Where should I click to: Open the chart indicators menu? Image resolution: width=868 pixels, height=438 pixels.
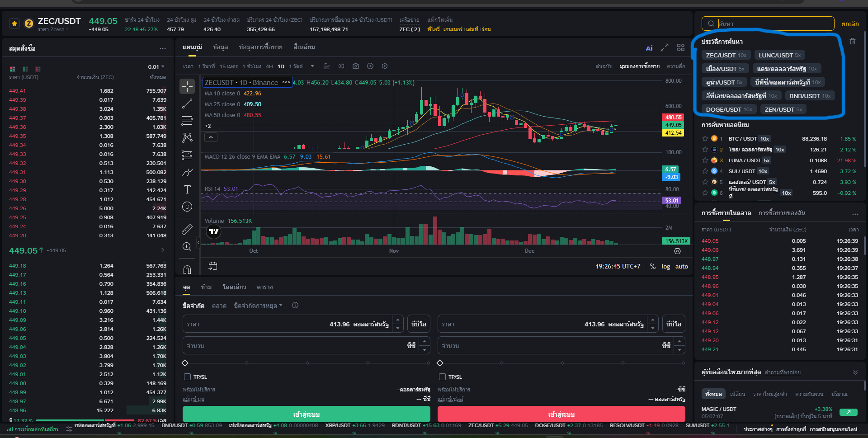327,66
